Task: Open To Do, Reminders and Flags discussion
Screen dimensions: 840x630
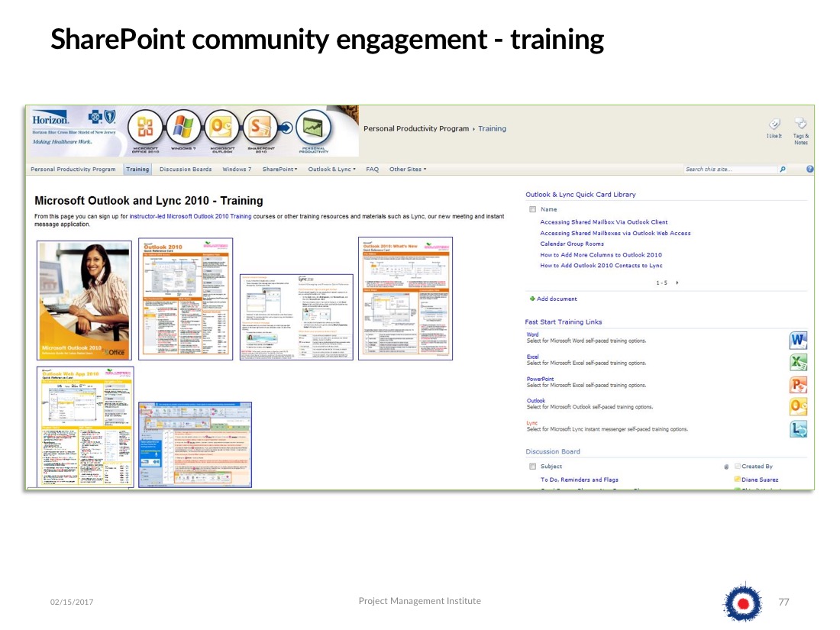Action: (x=579, y=480)
